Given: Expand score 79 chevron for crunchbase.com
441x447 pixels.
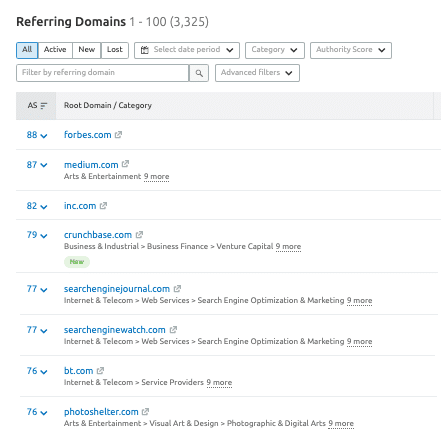Looking at the screenshot, I should click(44, 236).
